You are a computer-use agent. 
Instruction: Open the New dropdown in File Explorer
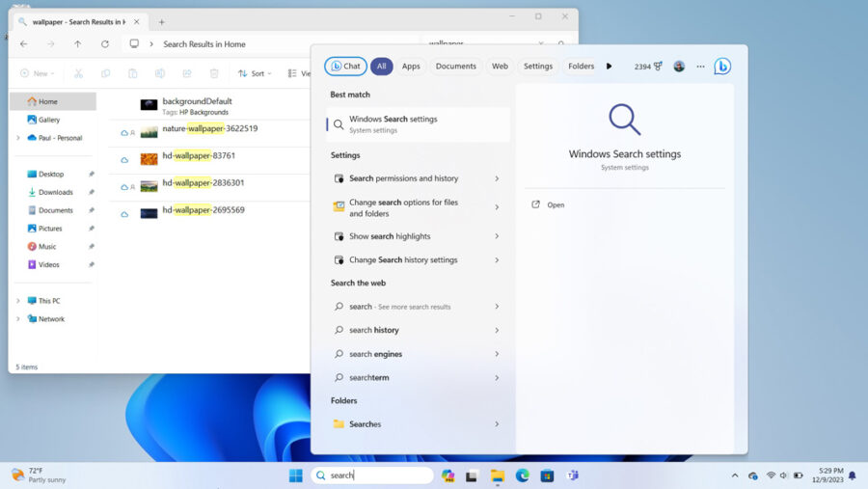(37, 73)
